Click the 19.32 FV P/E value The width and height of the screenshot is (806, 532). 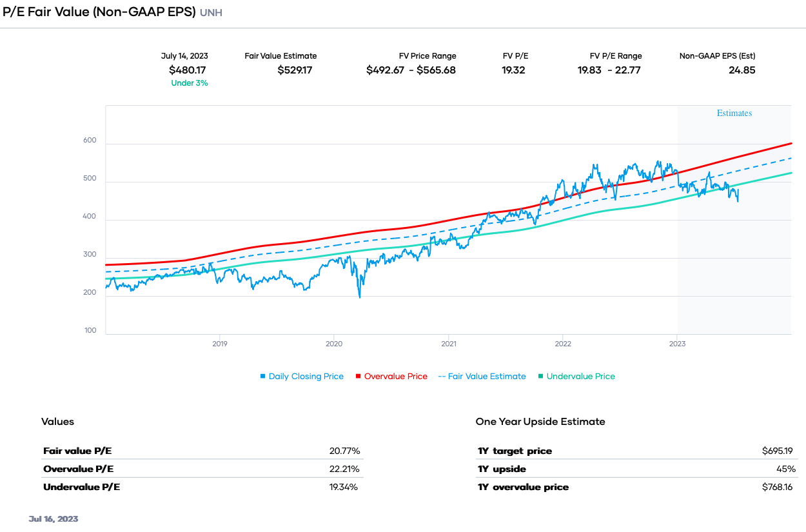point(513,70)
